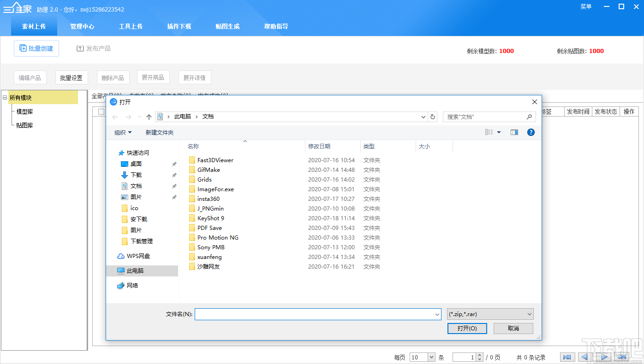Viewport: 644px width, 364px height.
Task: Click the 文档 icon in the navigation pane
Action: [124, 186]
